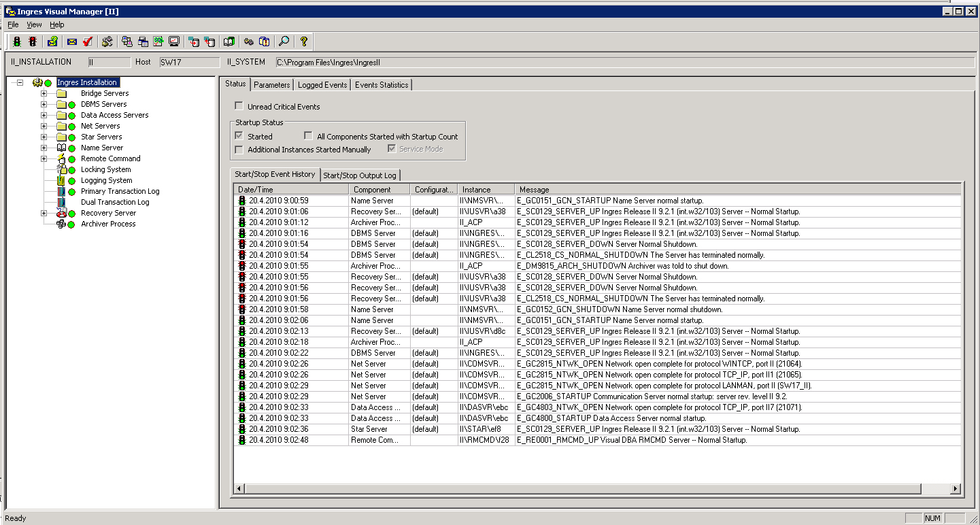
Task: Click the life ring icon beside Recovery Server
Action: pos(61,213)
